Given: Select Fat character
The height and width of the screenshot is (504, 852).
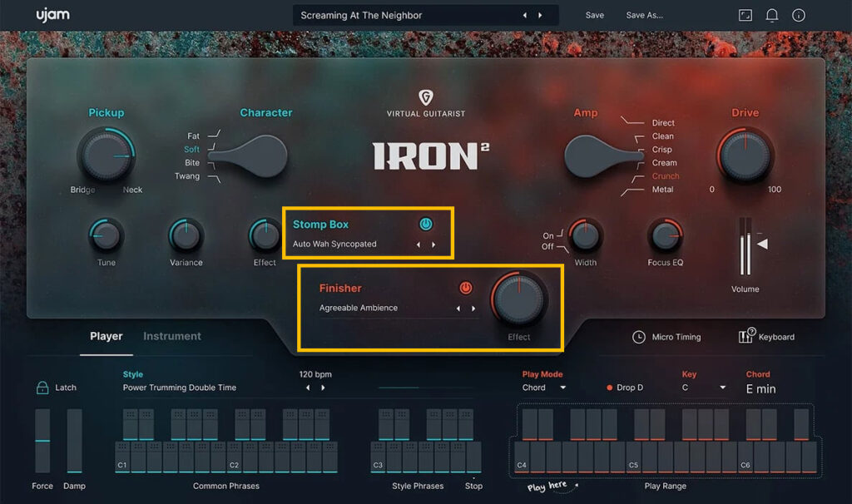Looking at the screenshot, I should [193, 136].
